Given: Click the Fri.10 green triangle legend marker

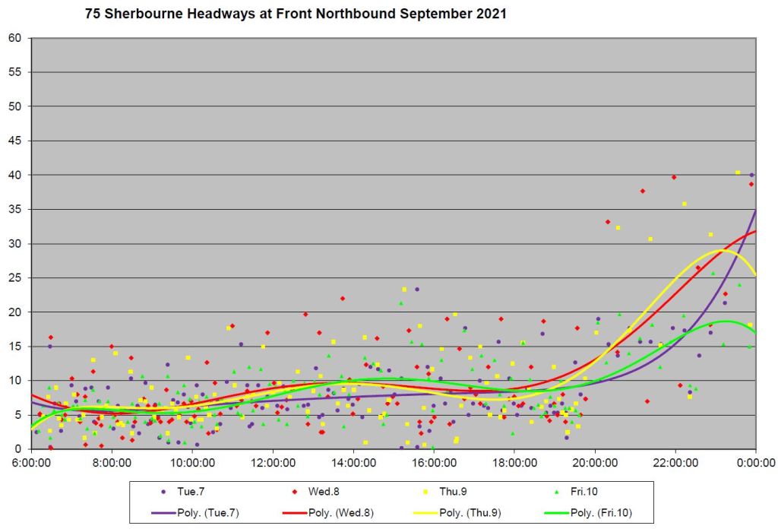Looking at the screenshot, I should [557, 492].
